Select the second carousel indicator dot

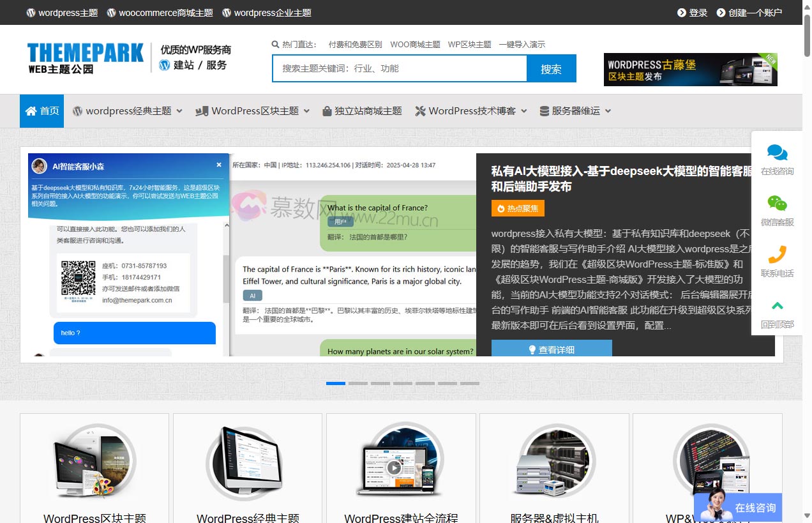357,383
